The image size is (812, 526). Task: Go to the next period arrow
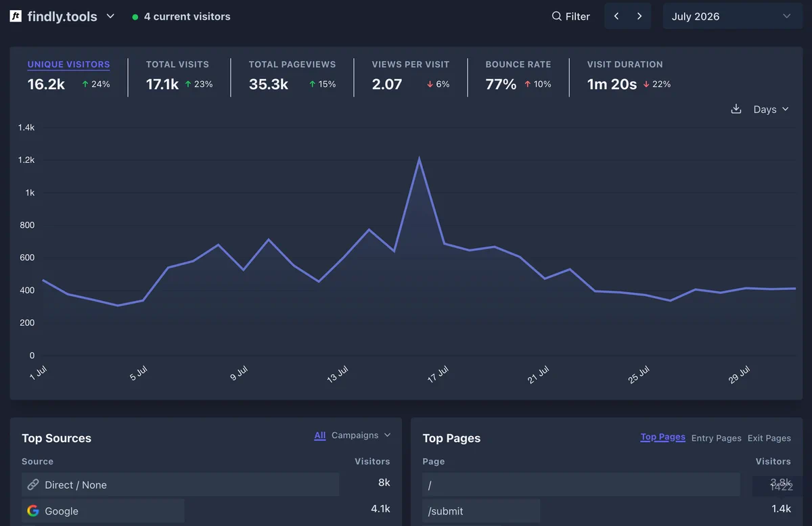tap(639, 16)
